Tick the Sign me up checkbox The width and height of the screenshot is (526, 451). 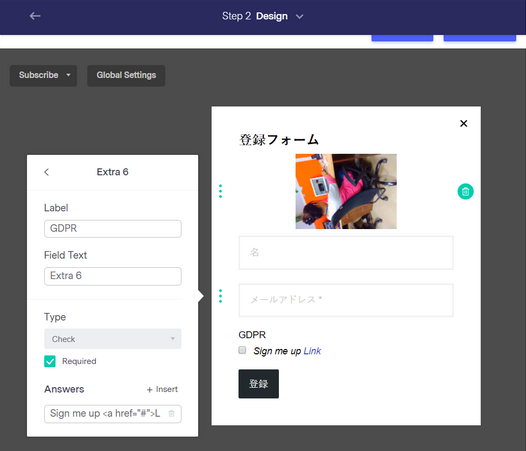click(242, 350)
